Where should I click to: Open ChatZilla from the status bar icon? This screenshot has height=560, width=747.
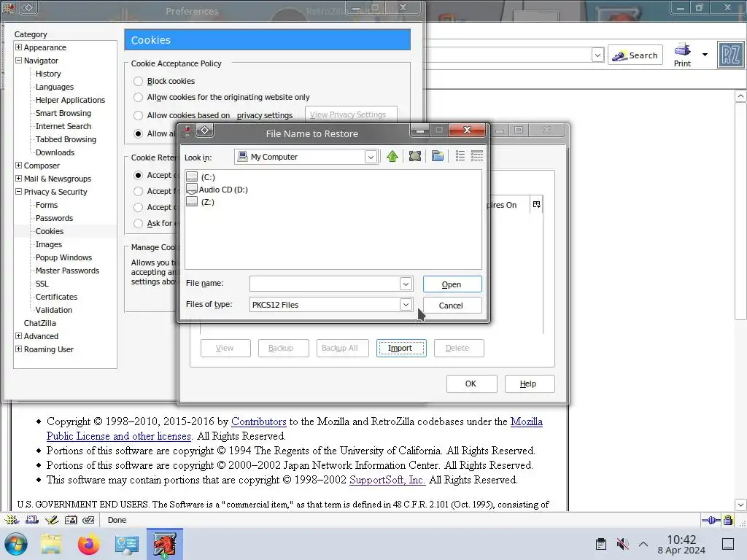pyautogui.click(x=88, y=520)
